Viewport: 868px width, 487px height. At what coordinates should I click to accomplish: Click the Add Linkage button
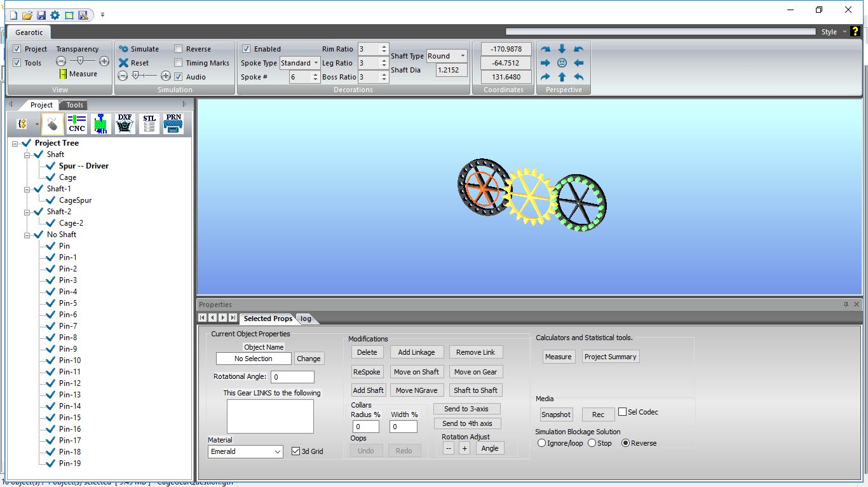tap(416, 352)
